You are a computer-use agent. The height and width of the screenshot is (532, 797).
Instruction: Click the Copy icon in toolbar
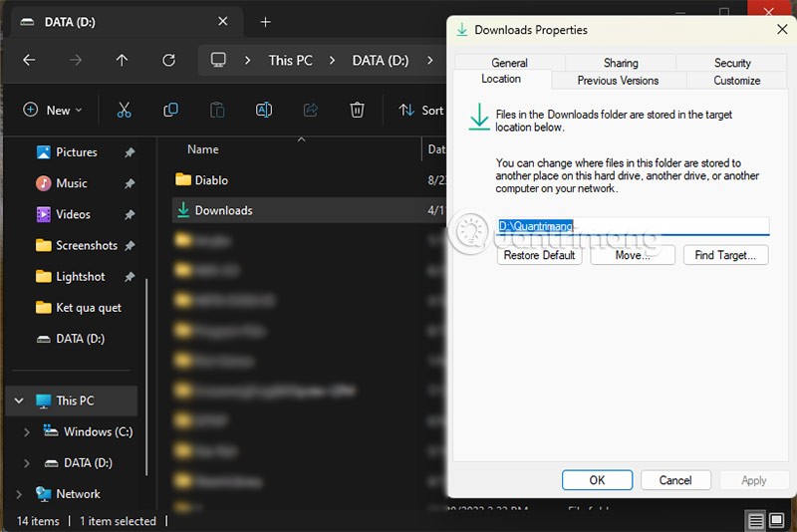click(x=170, y=111)
